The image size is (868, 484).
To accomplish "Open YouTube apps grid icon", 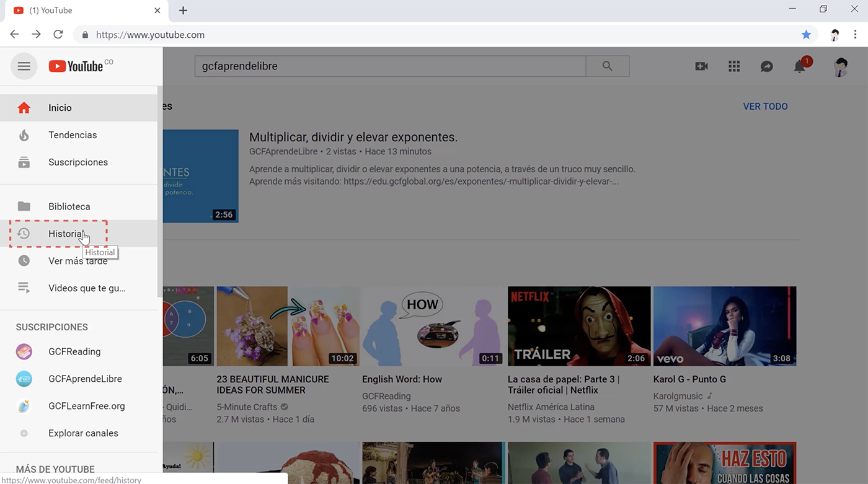I will [x=734, y=66].
